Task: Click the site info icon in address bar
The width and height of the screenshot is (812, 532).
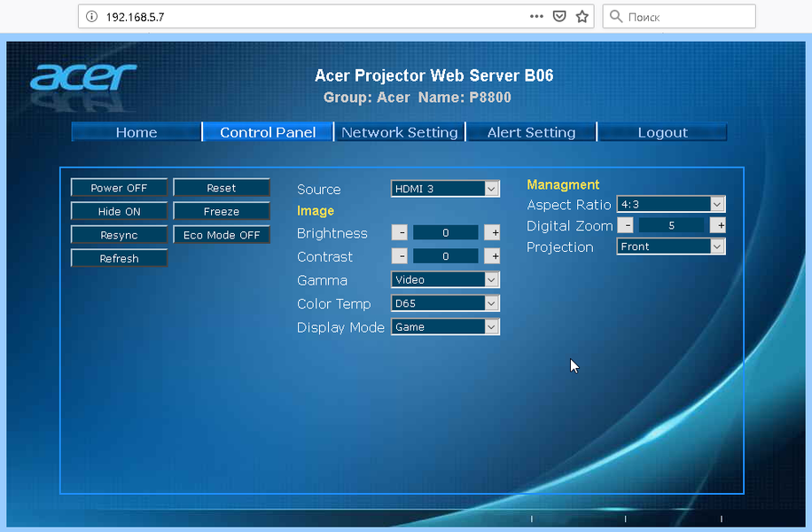Action: [91, 17]
